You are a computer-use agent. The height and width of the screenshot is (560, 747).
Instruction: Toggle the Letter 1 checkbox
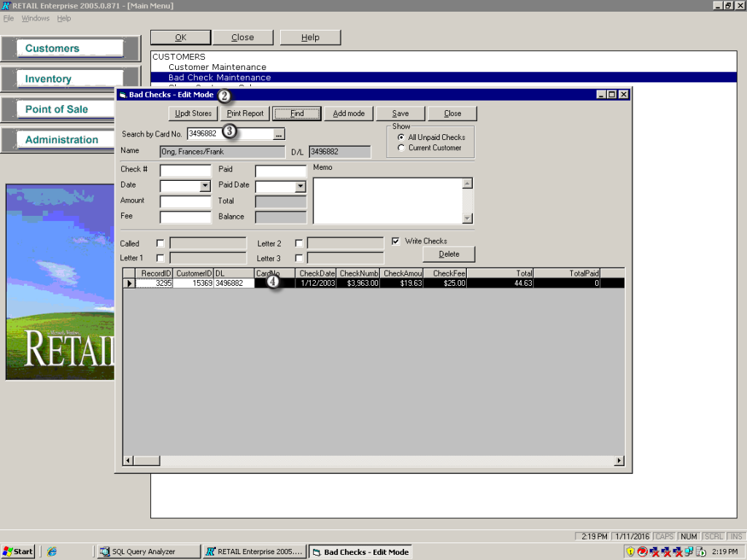pyautogui.click(x=160, y=258)
